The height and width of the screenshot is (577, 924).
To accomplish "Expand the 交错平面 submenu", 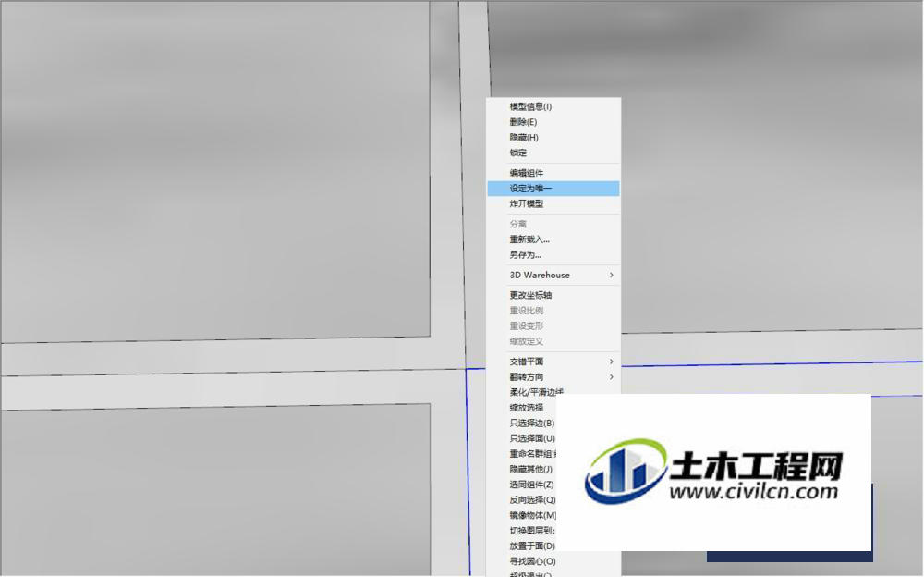I will point(553,362).
